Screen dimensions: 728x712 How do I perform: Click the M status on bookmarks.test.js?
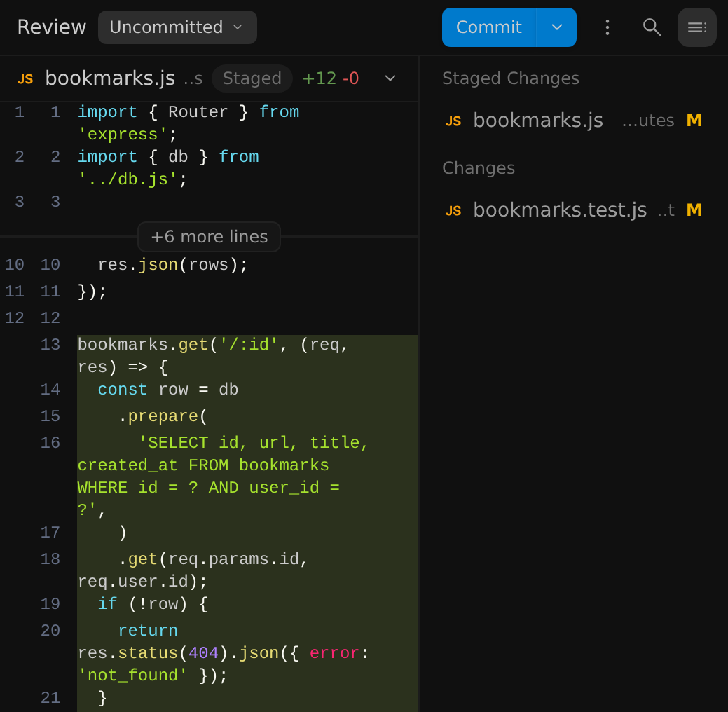point(694,210)
